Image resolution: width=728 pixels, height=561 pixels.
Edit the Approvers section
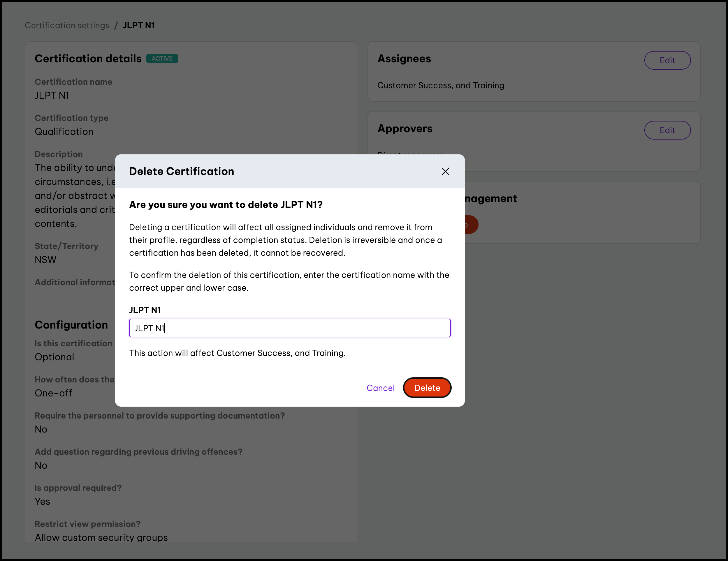667,130
